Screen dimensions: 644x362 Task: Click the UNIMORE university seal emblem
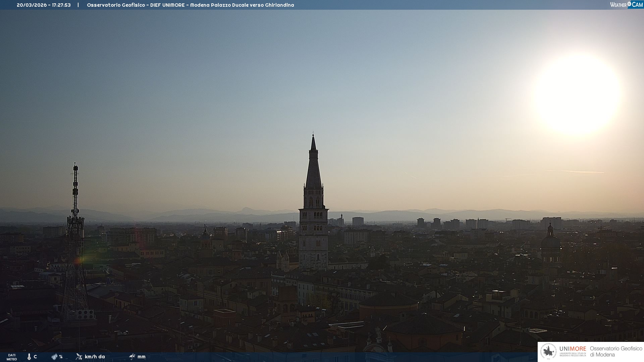[x=548, y=352]
